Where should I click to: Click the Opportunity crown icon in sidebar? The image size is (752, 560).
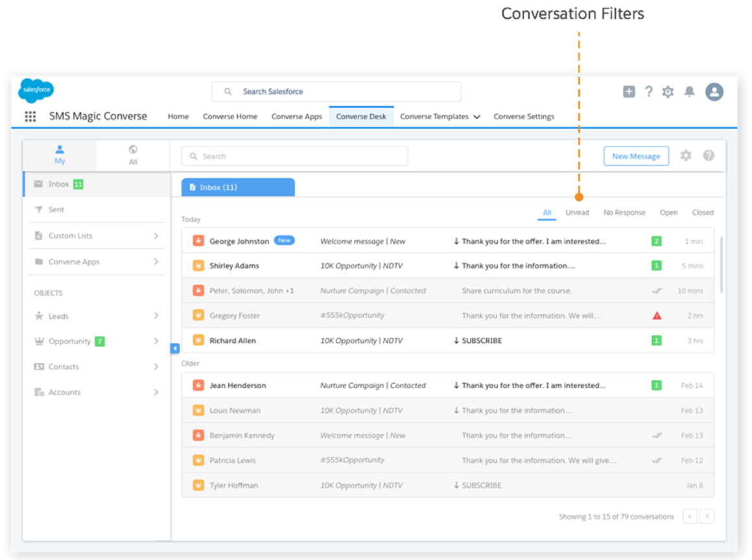39,341
